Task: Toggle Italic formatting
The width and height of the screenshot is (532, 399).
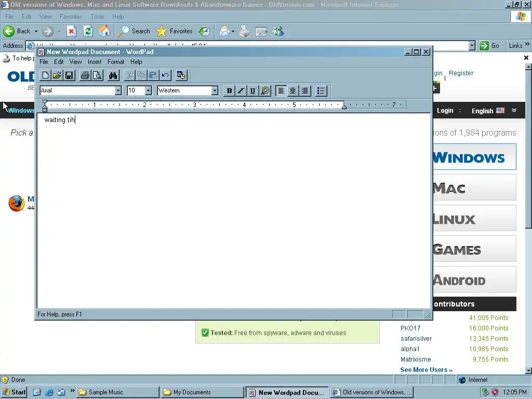Action: click(x=241, y=90)
